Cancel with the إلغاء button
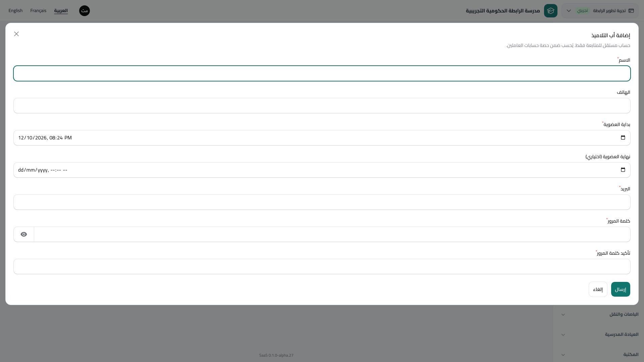Viewport: 644px width, 362px height. pos(598,289)
